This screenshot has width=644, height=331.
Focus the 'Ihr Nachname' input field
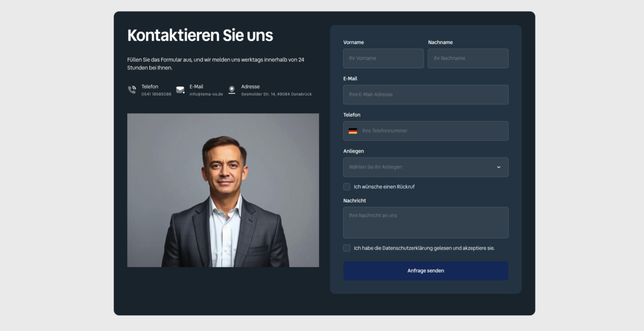click(468, 58)
